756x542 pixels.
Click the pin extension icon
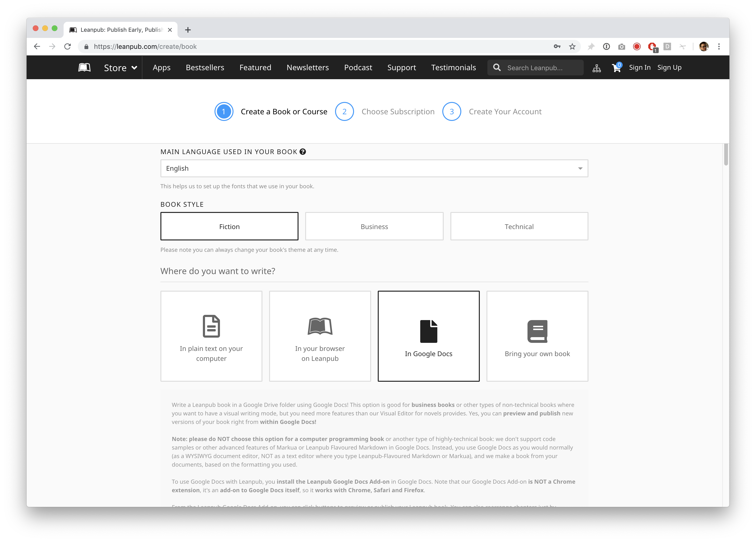tap(591, 47)
